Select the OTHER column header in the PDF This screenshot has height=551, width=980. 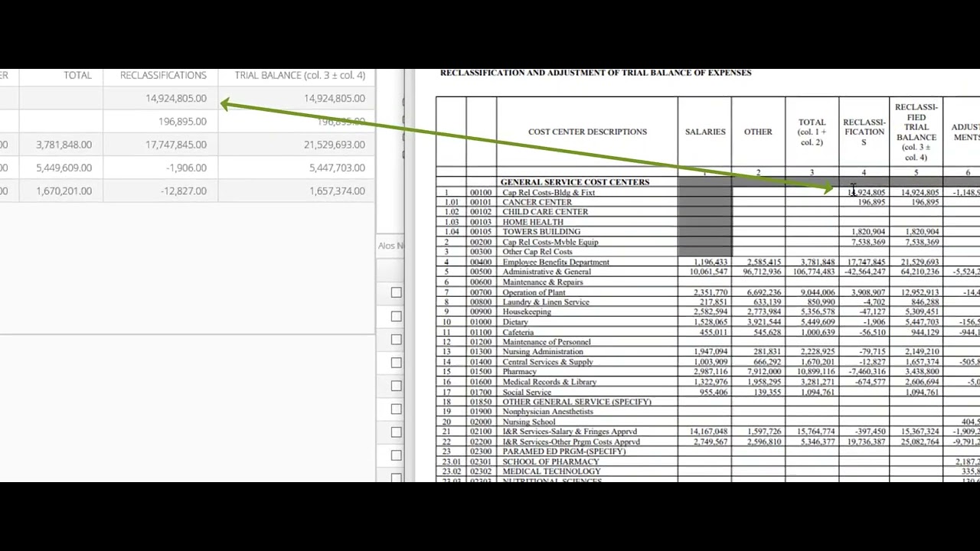(758, 132)
